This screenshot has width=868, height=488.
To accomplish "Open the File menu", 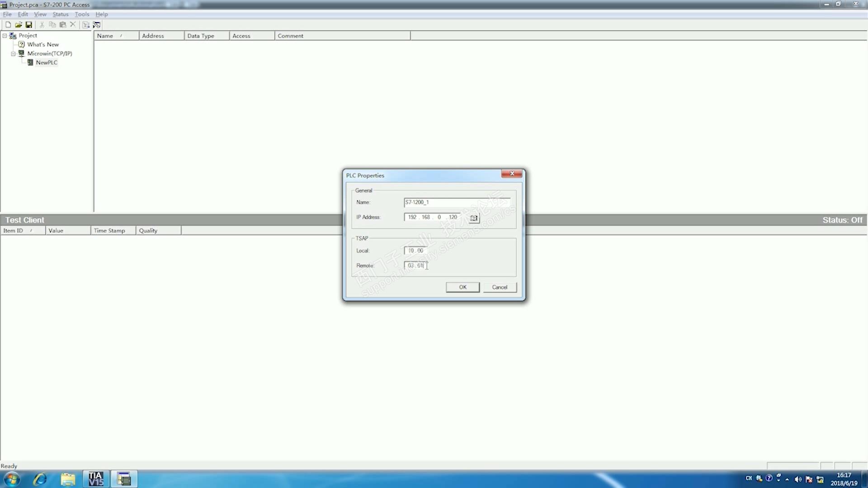I will click(7, 14).
